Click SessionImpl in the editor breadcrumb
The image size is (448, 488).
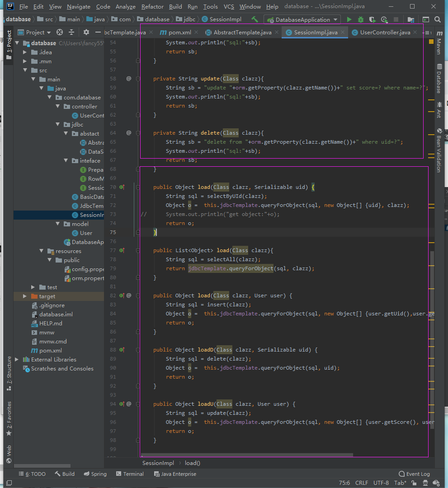pos(158,463)
